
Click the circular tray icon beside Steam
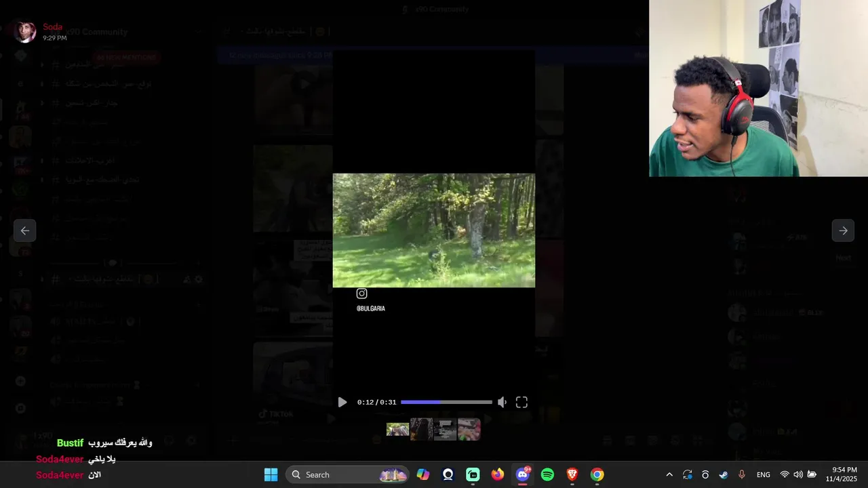[705, 474]
